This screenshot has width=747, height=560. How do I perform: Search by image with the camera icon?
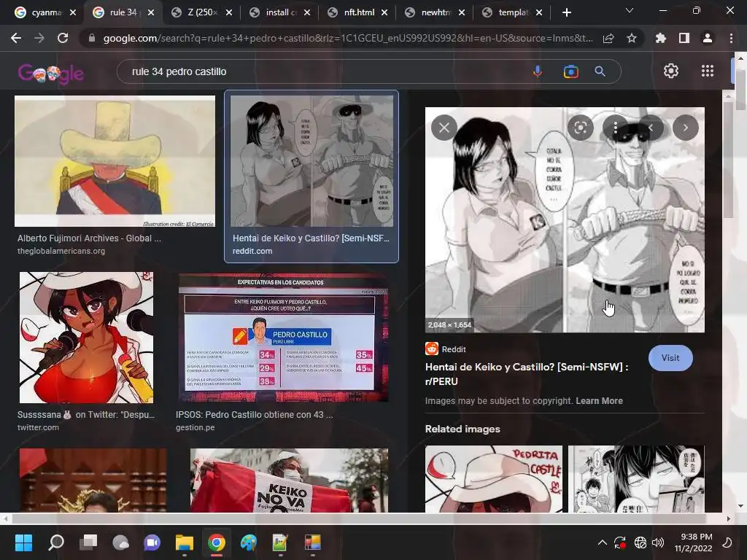pyautogui.click(x=570, y=71)
